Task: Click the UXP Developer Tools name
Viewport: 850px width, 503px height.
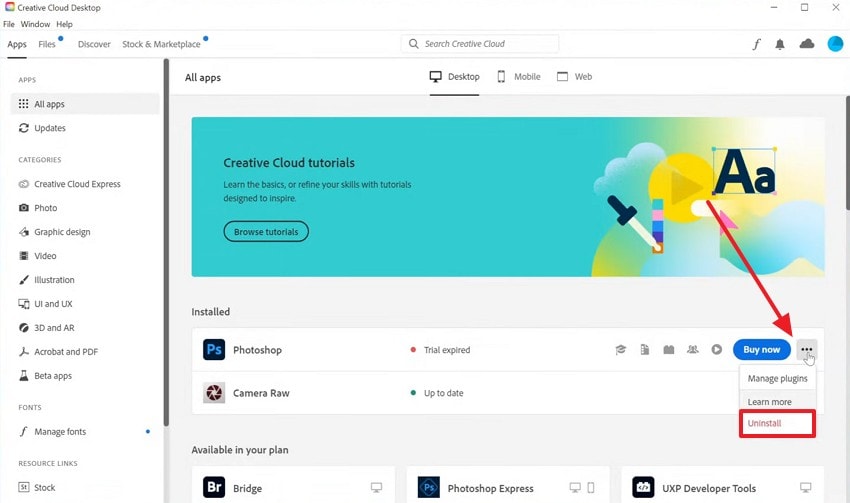Action: (709, 488)
